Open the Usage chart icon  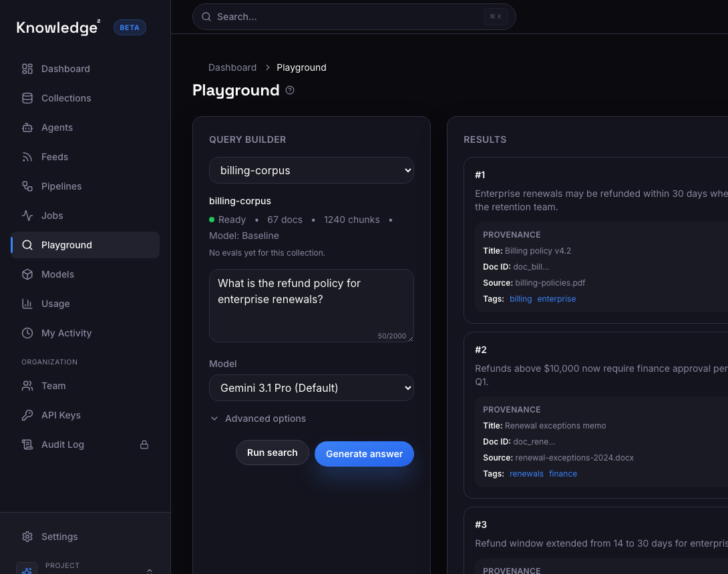[x=27, y=304]
